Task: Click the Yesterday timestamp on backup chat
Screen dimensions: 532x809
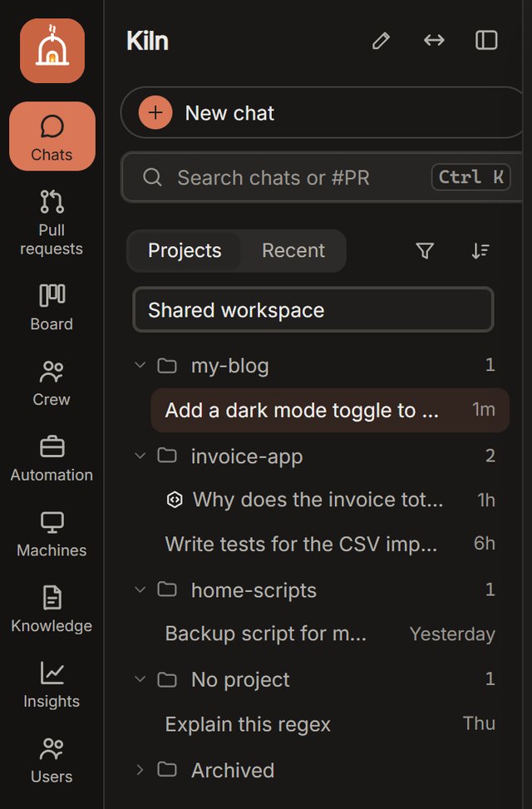Action: pos(452,634)
